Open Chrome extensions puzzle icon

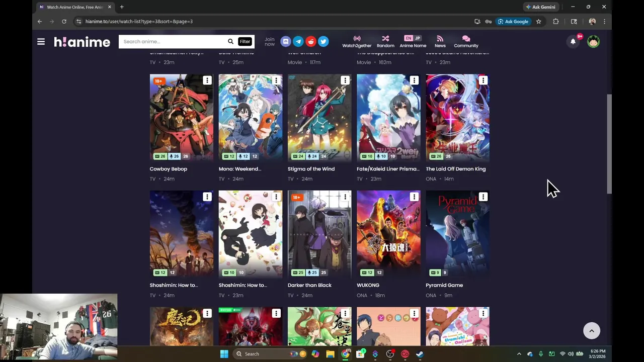(556, 22)
